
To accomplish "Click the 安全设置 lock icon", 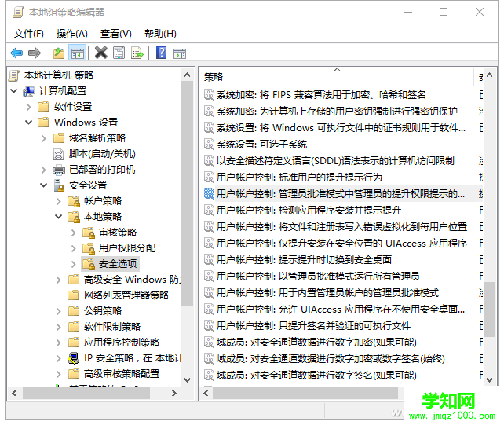I will coord(59,185).
